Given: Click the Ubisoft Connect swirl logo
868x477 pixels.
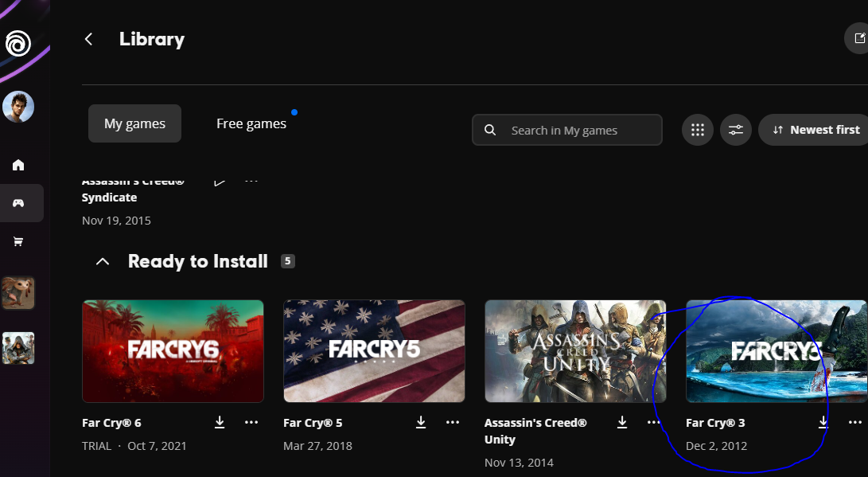Looking at the screenshot, I should pyautogui.click(x=18, y=43).
